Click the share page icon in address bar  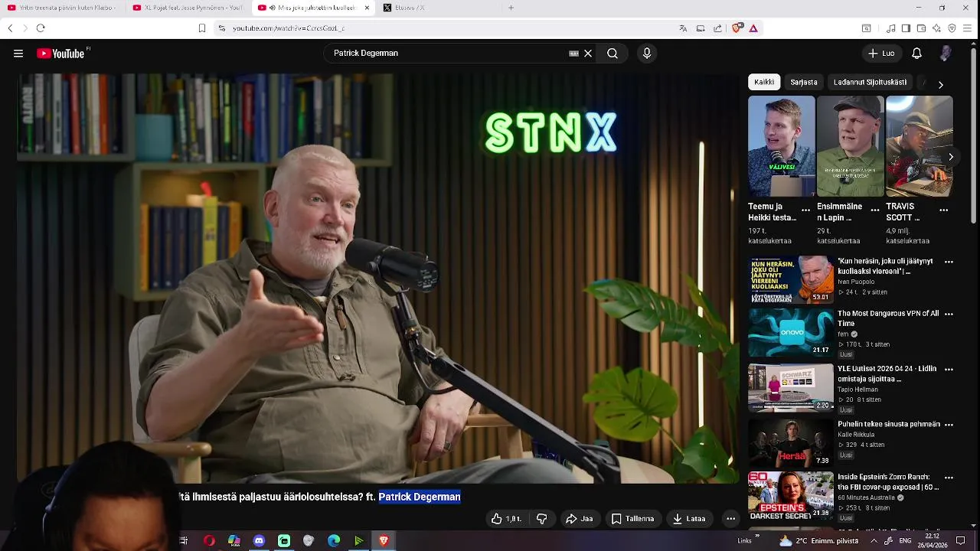point(717,28)
